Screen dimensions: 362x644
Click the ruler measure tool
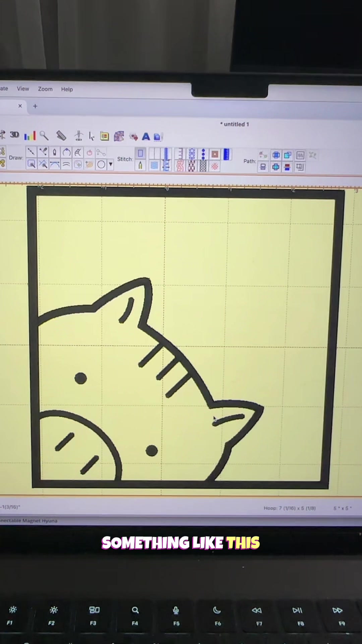click(x=61, y=136)
